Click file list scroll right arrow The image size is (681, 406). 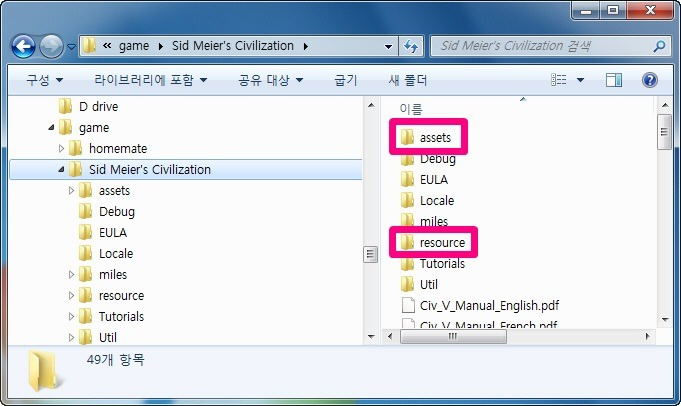(647, 336)
